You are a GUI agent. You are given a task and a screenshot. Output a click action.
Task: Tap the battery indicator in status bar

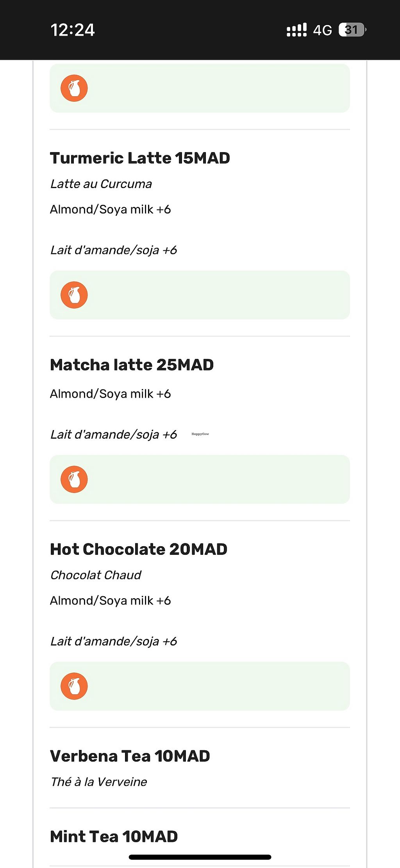[x=352, y=30]
